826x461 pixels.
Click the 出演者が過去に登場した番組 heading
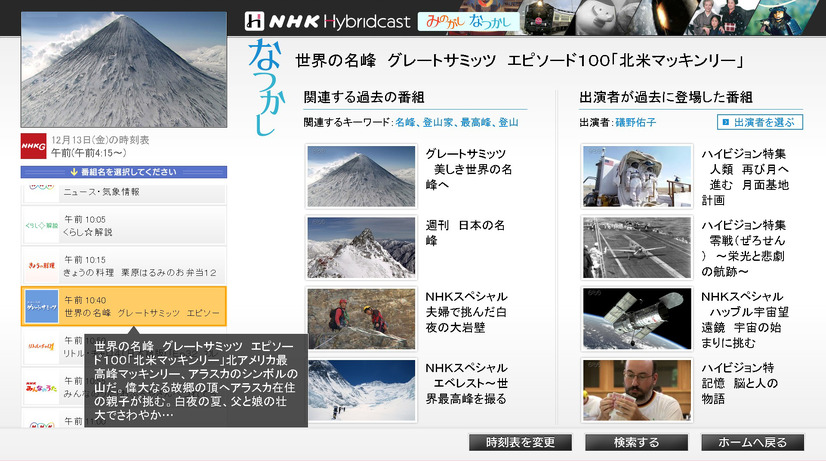click(666, 97)
